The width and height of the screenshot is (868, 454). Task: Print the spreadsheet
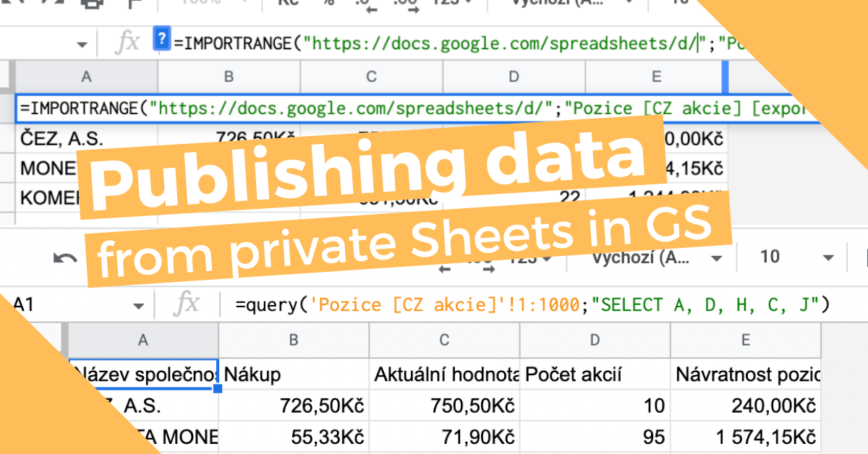[92, 6]
